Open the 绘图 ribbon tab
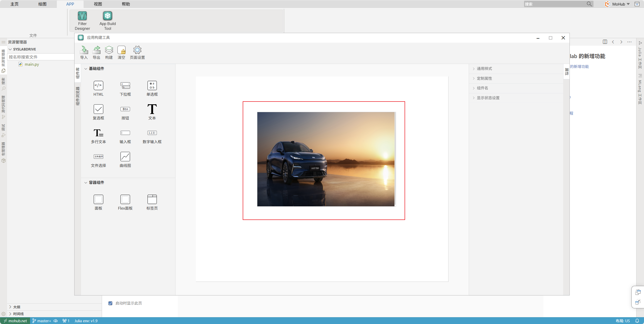This screenshot has width=644, height=324. 42,4
